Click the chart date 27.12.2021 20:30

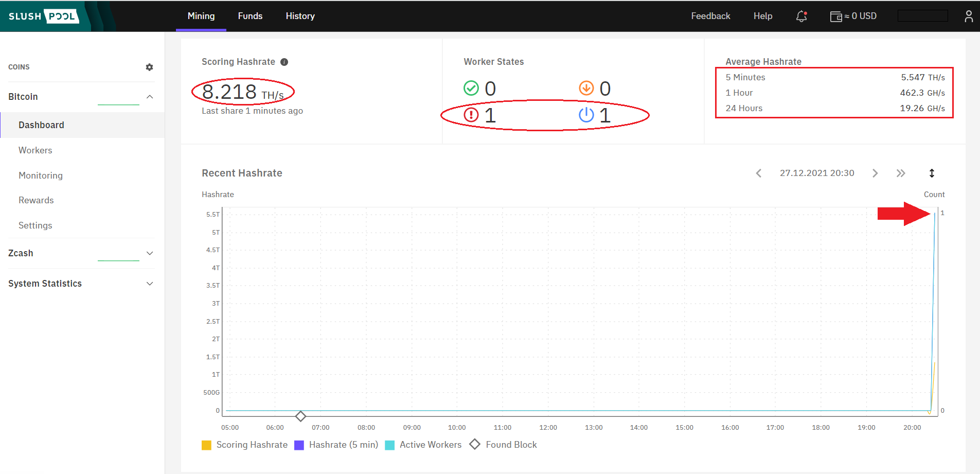(817, 173)
